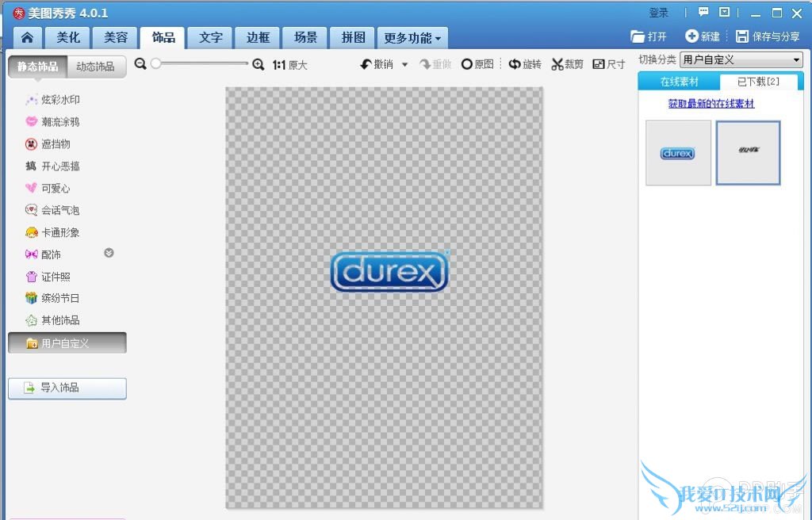The image size is (812, 520).
Task: Switch to the 在线素材 tab
Action: tap(679, 82)
